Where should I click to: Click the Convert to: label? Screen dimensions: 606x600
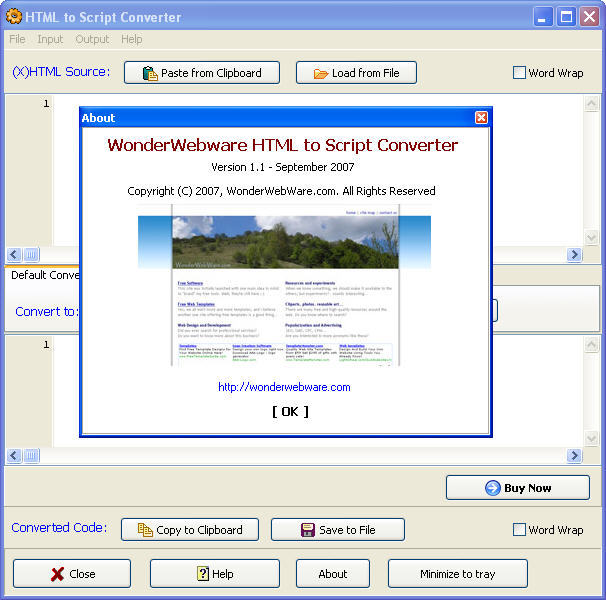coord(47,312)
